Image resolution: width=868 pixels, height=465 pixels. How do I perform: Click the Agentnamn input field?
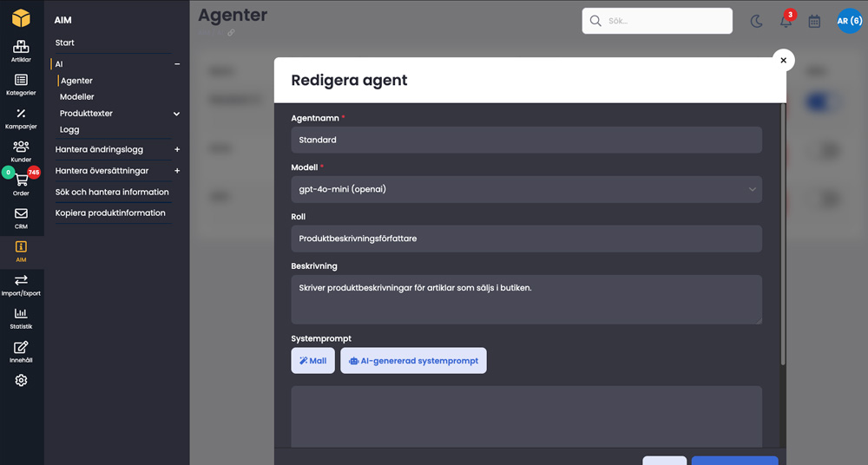[526, 140]
